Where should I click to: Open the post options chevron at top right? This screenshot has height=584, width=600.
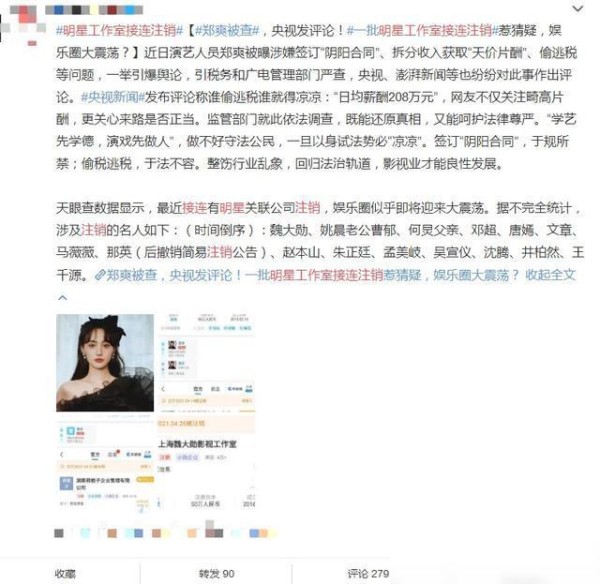coord(578,8)
